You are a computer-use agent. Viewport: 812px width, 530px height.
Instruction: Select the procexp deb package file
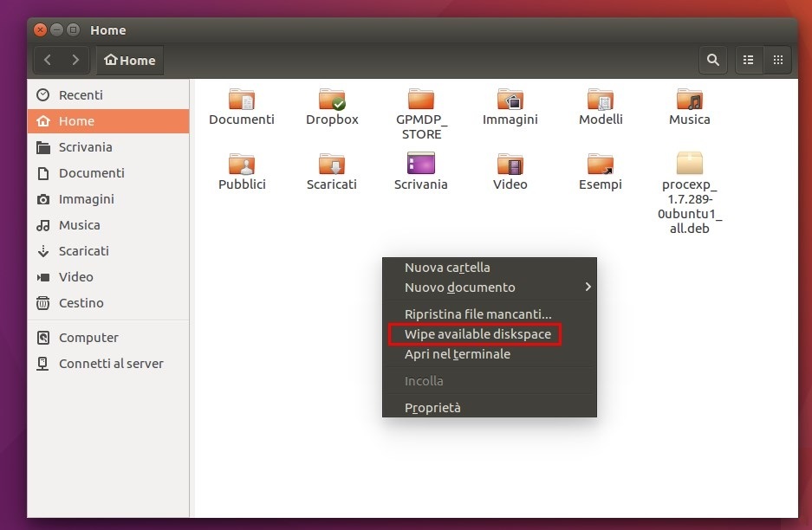(x=689, y=163)
